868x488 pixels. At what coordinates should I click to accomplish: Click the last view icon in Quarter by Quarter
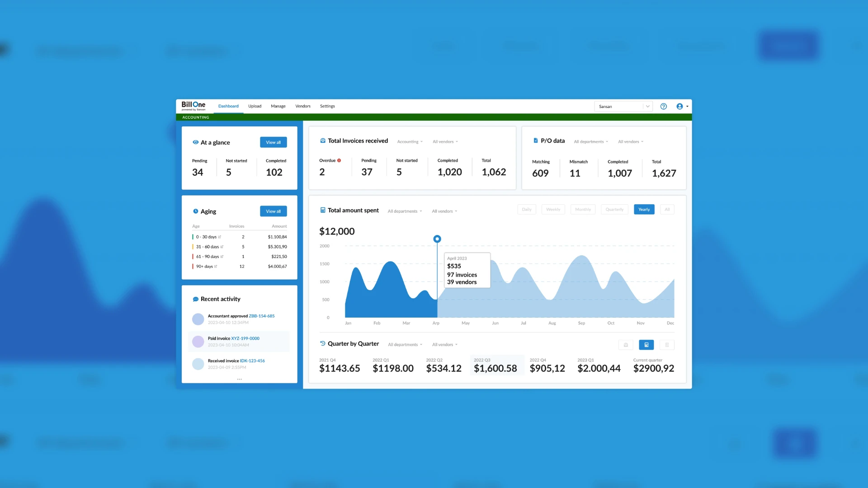[667, 345]
